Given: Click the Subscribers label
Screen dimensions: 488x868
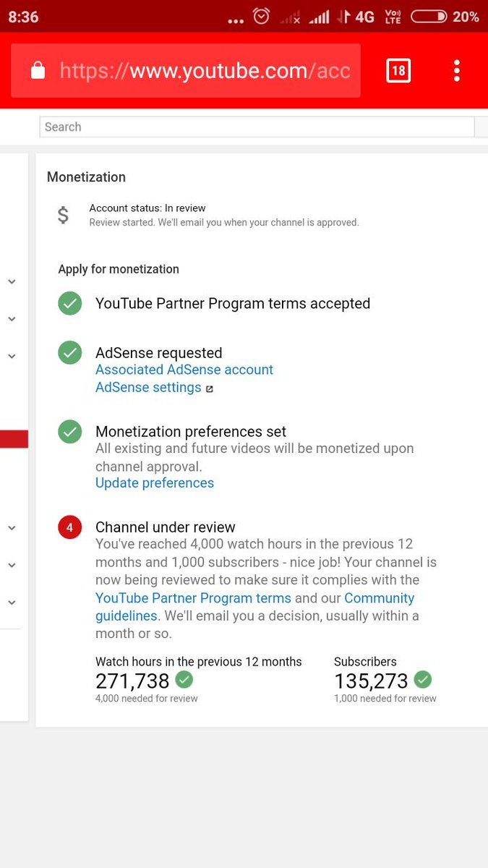Looking at the screenshot, I should click(x=365, y=661).
